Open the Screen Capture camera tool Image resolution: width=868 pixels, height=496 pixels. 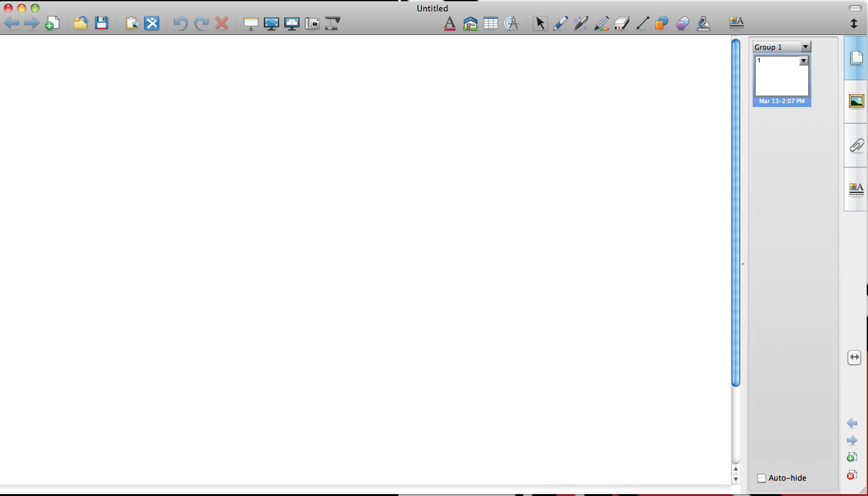click(312, 24)
